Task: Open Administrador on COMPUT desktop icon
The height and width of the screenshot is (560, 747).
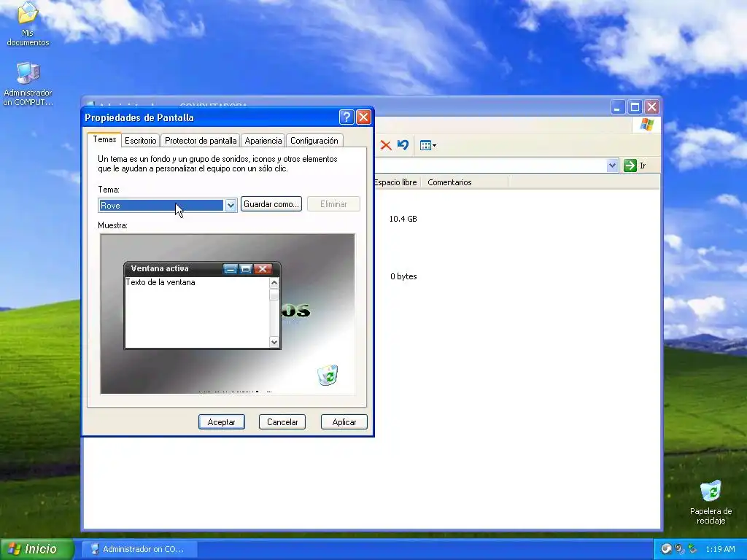Action: click(28, 85)
